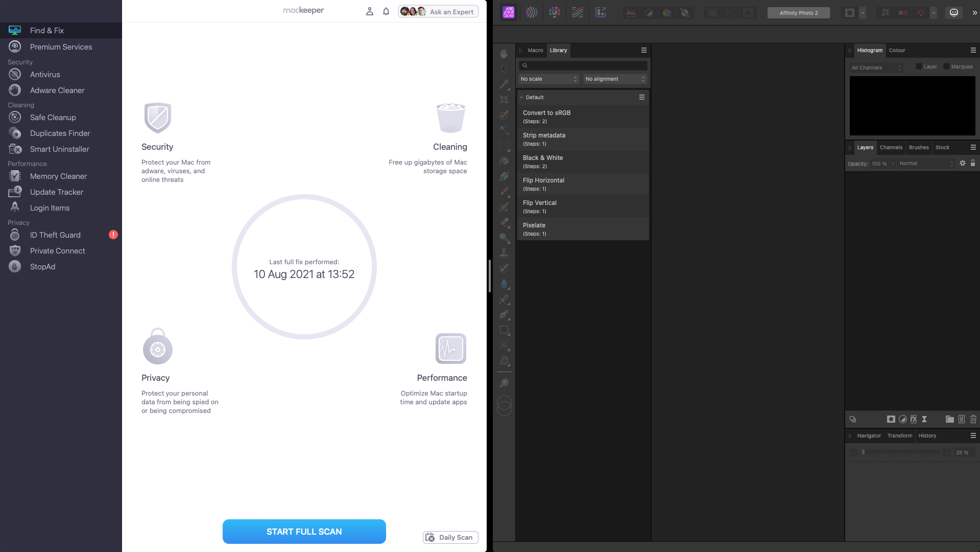Select the Flood Select magic wand tool
Viewport: 980px width, 552px height.
point(504,130)
